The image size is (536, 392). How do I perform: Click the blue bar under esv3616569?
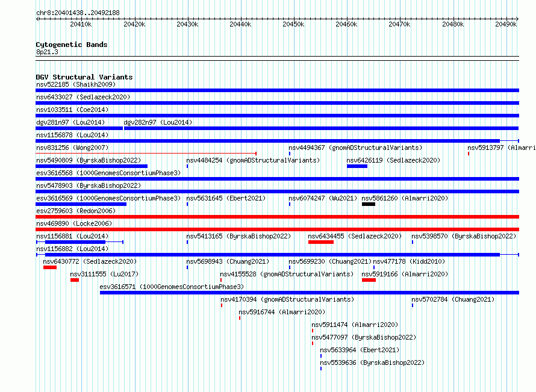pyautogui.click(x=81, y=204)
